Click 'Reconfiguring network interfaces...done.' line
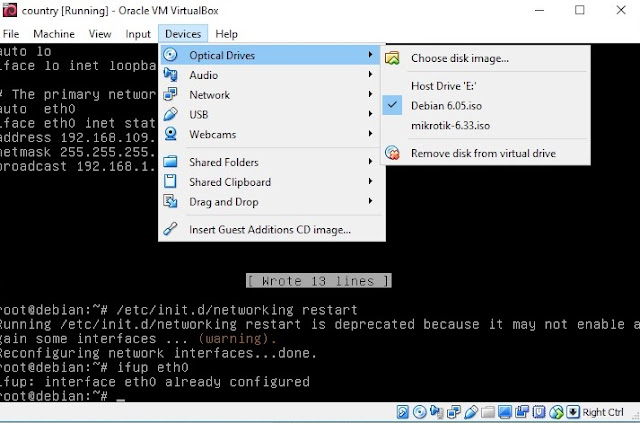This screenshot has height=423, width=640. [158, 353]
